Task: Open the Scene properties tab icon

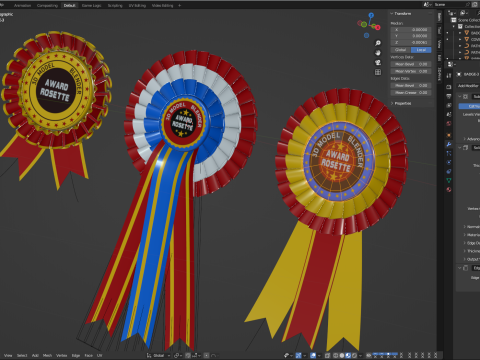Action: (x=449, y=114)
